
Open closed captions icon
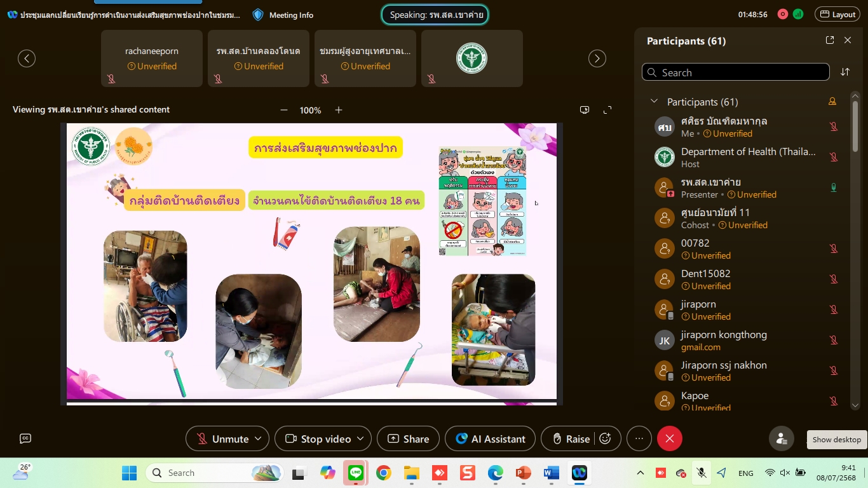click(25, 438)
